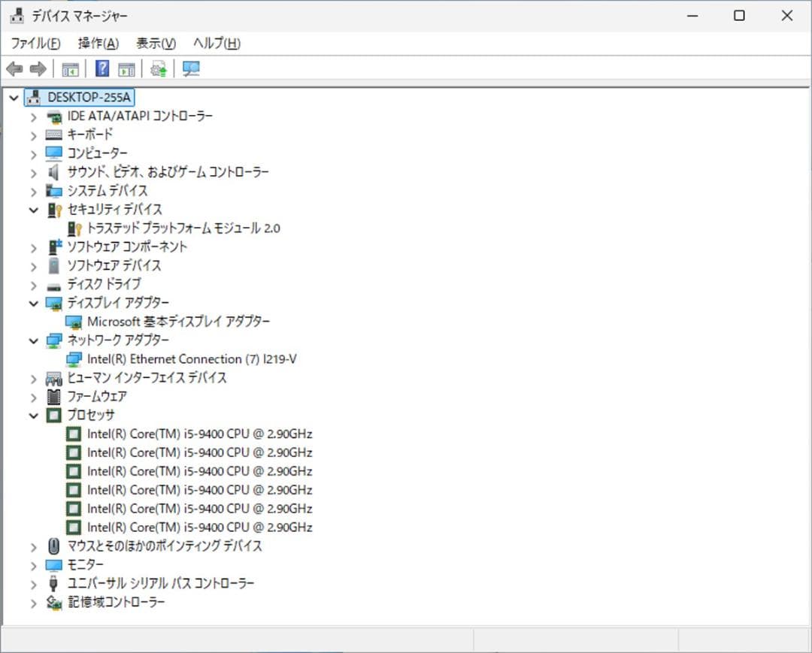Expand the IDE ATA/ATAPI コントローラー node
This screenshot has width=812, height=653.
(x=33, y=116)
